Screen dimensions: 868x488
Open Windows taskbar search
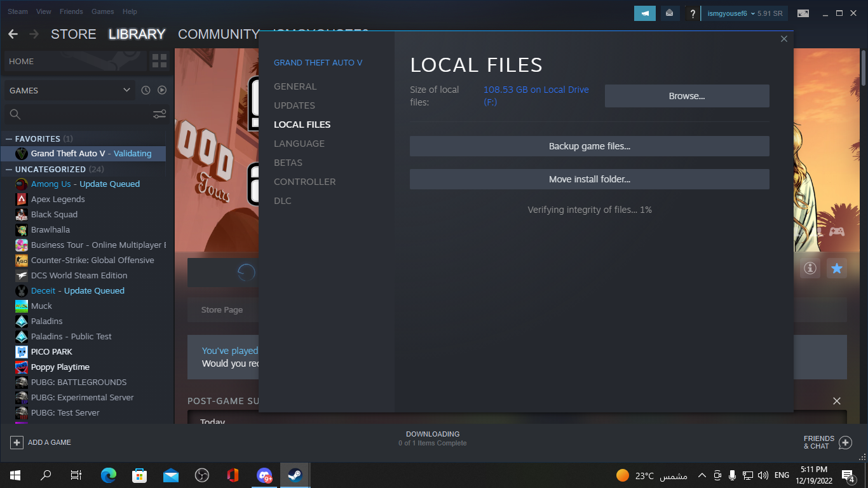point(46,475)
